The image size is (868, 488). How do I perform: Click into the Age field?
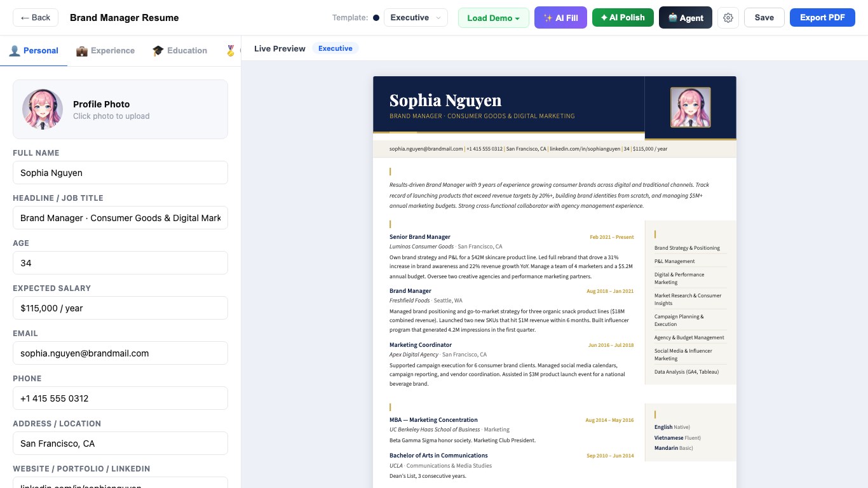tap(120, 263)
